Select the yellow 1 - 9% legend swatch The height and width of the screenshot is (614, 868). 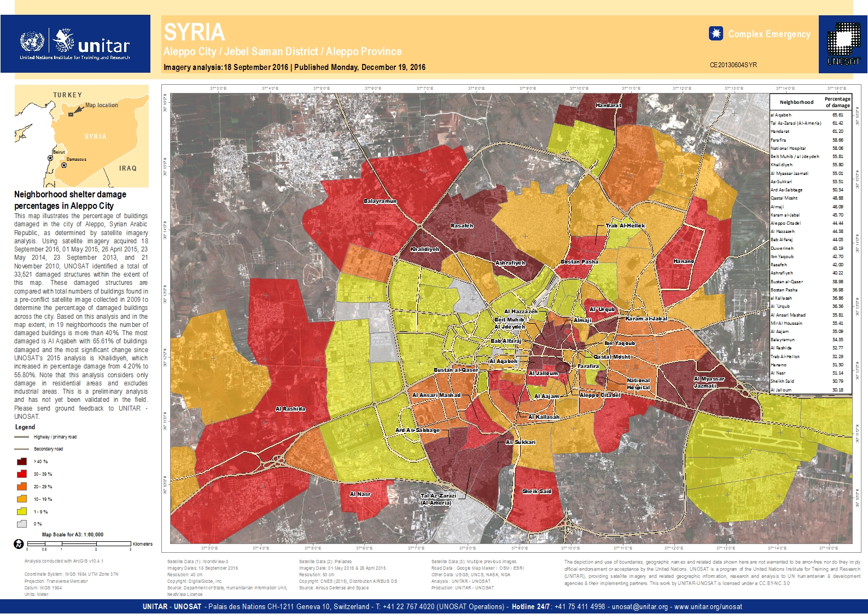(x=22, y=512)
